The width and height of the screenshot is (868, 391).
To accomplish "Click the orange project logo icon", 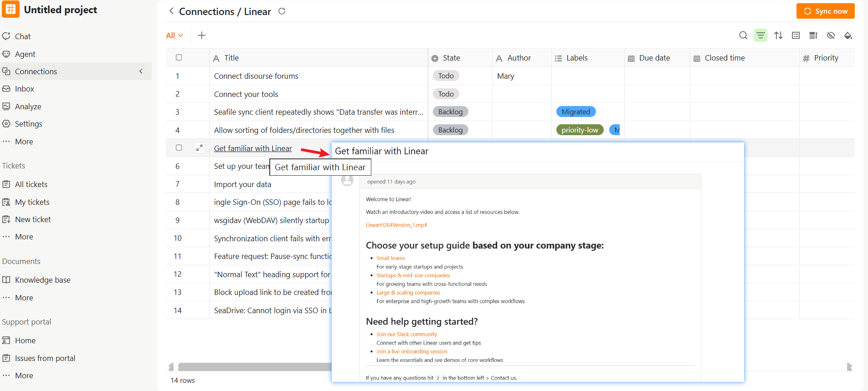I will (10, 9).
